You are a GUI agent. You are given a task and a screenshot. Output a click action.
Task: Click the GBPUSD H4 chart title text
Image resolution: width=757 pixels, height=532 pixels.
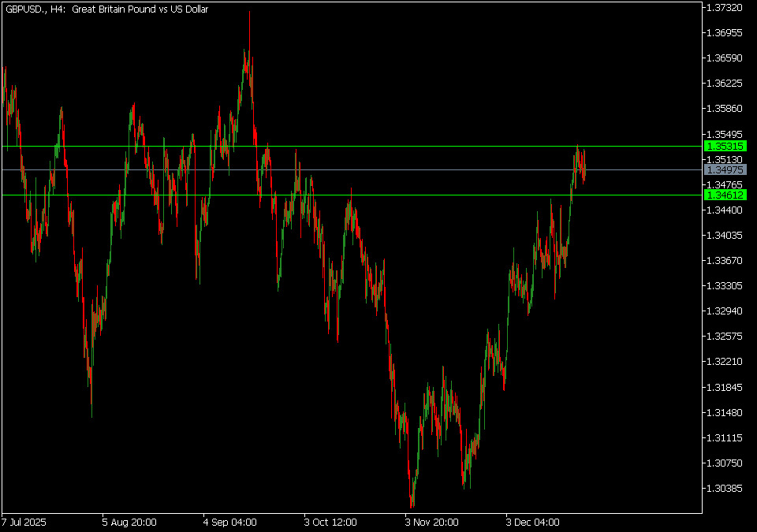click(106, 9)
